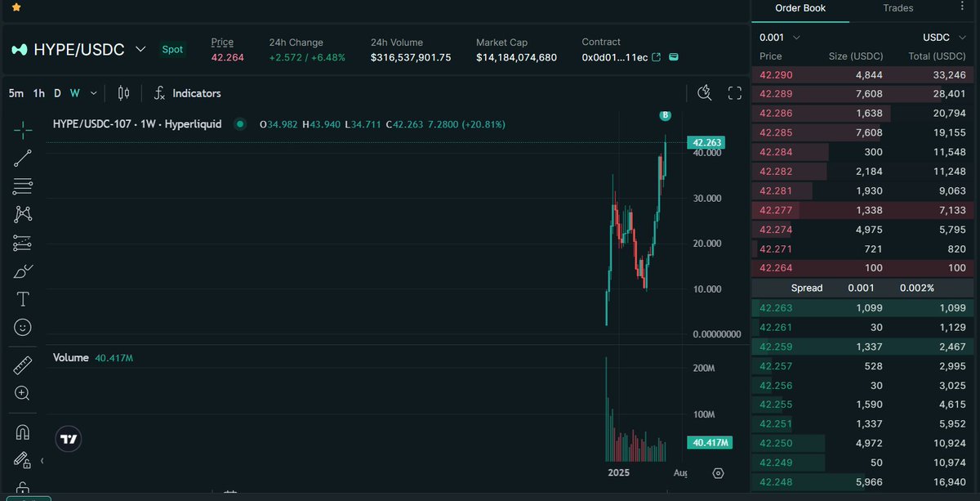This screenshot has width=980, height=501.
Task: Select the Order Book tab
Action: [x=800, y=8]
